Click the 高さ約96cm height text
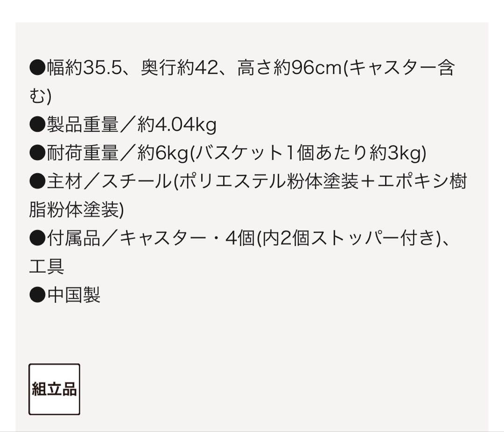504x432 pixels. click(x=290, y=68)
